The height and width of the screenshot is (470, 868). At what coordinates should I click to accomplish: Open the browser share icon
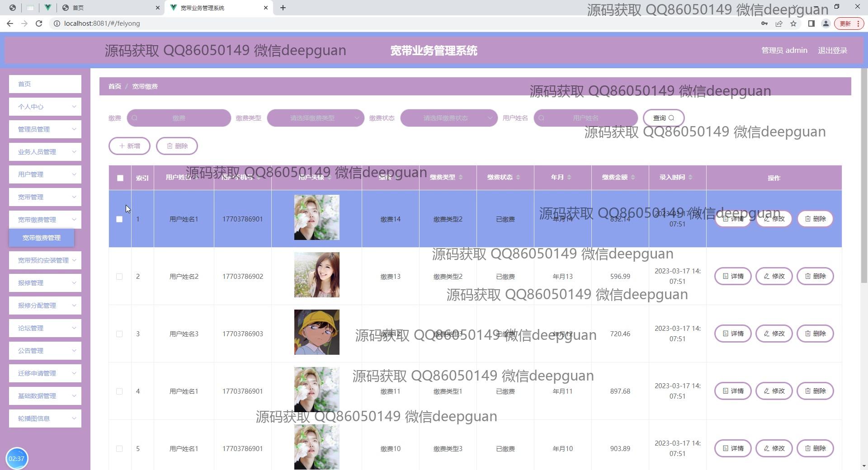click(x=779, y=23)
